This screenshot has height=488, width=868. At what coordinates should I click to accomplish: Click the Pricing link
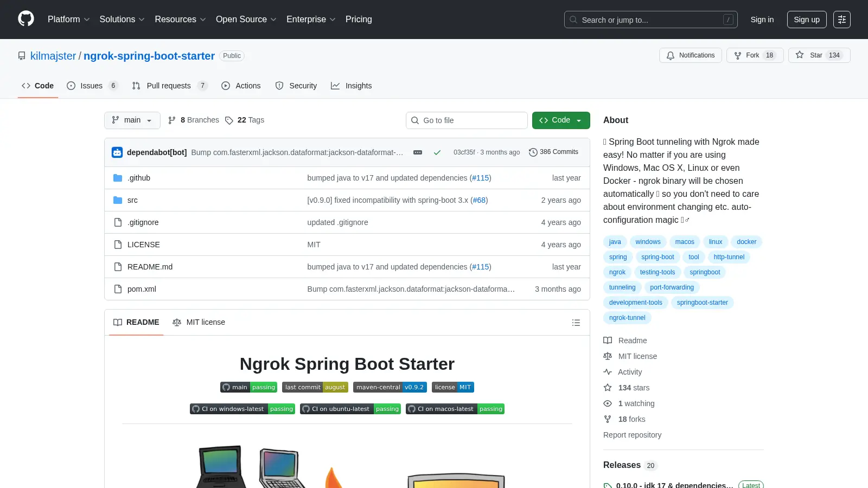[359, 20]
